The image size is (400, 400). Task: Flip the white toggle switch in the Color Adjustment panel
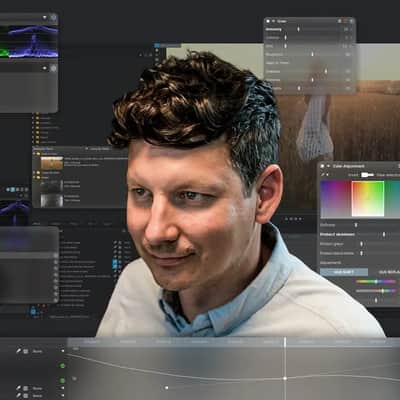coord(367,175)
